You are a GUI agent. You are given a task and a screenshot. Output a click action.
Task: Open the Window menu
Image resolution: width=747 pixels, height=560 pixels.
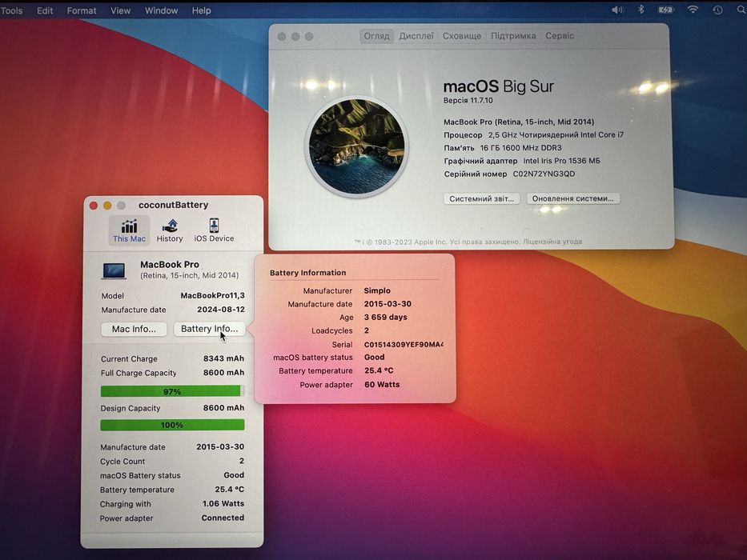point(161,10)
